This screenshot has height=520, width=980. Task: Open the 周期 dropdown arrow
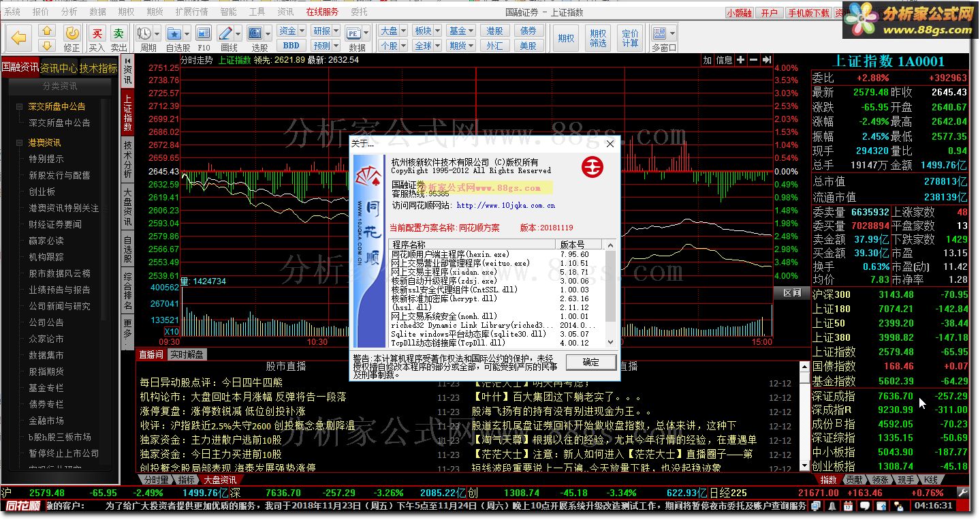coord(157,33)
